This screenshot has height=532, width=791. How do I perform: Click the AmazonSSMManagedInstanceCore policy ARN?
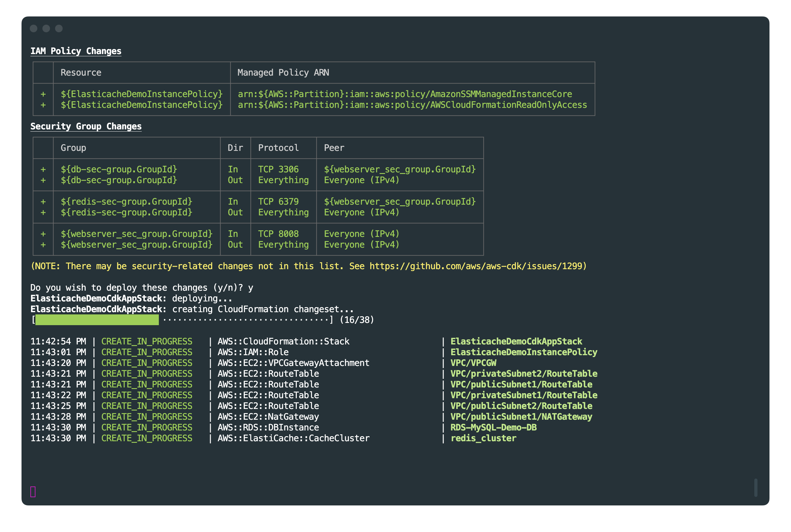404,94
